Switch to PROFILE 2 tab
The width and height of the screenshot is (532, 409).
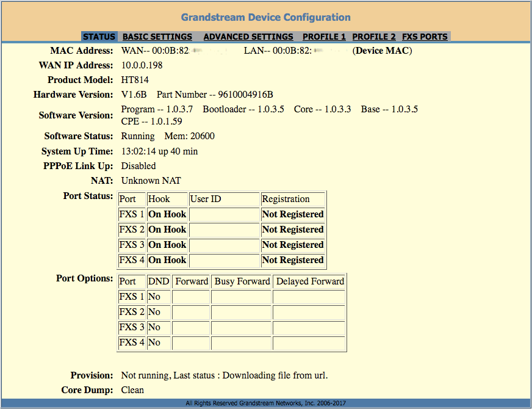click(374, 37)
